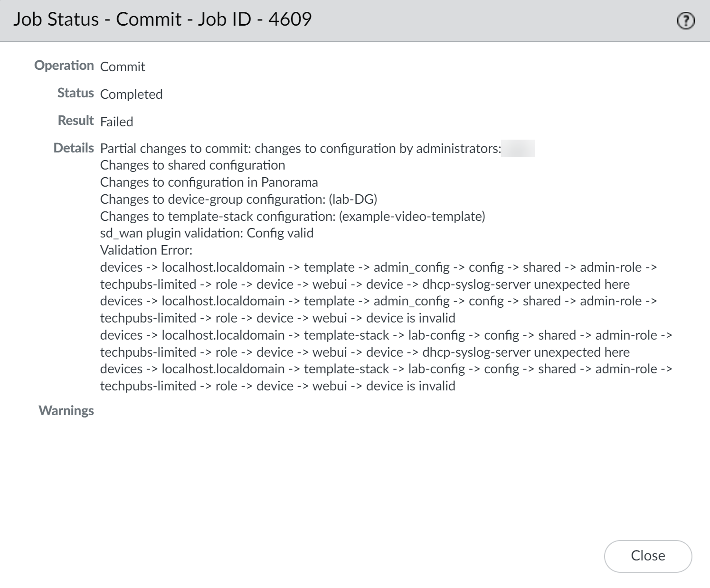710x588 pixels.
Task: Click 'Changes to shared configuration' line
Action: tap(192, 165)
